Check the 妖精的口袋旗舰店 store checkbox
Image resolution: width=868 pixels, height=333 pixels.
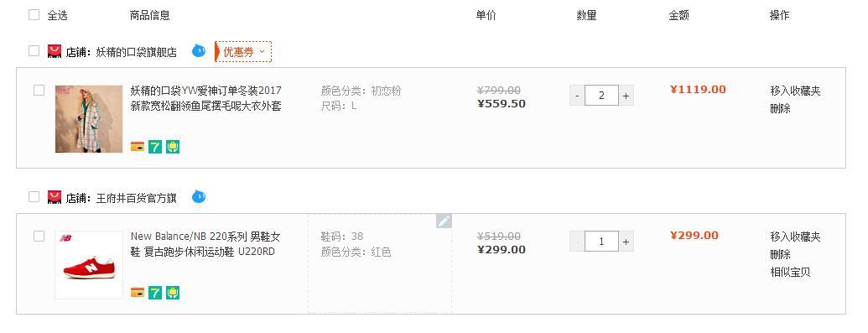pos(34,51)
